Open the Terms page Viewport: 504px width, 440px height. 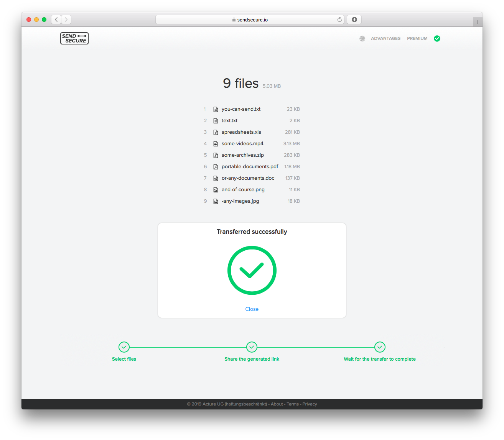coord(293,404)
